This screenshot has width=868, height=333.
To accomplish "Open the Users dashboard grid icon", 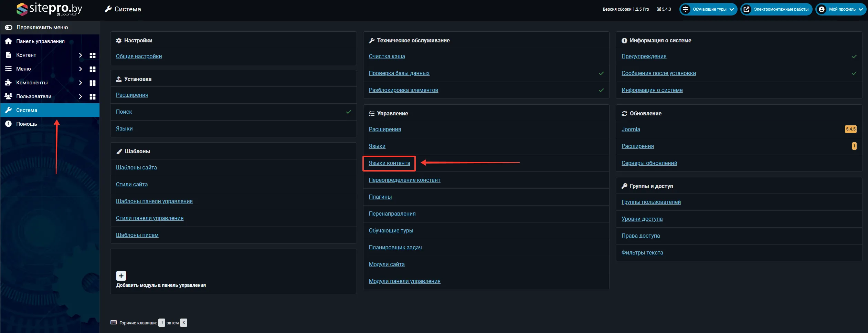I will pos(92,96).
